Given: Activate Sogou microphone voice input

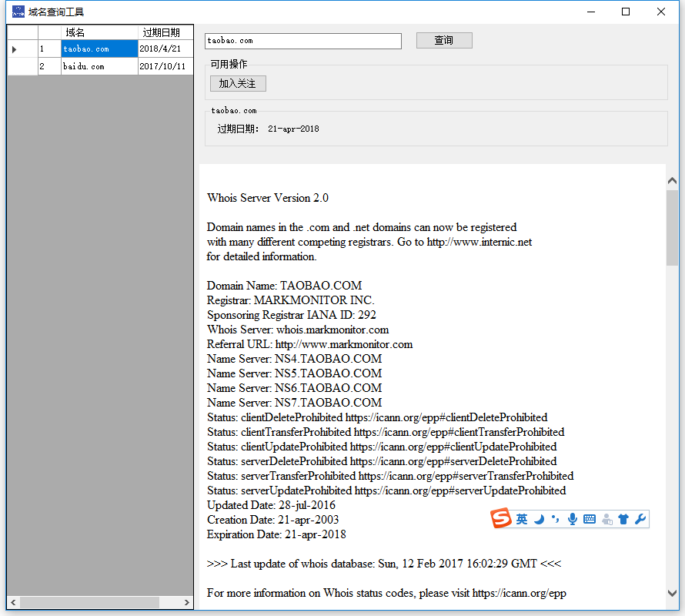Looking at the screenshot, I should [x=573, y=519].
